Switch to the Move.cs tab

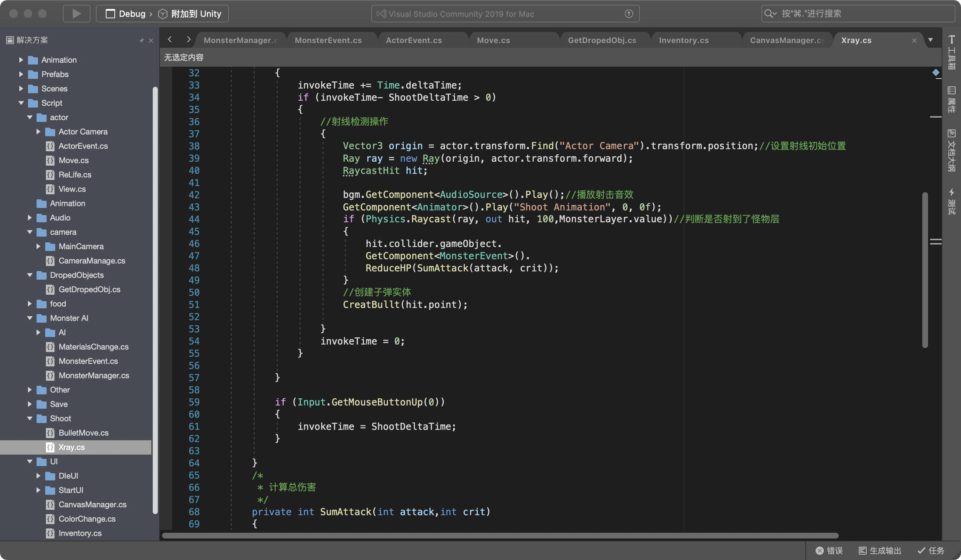tap(493, 41)
